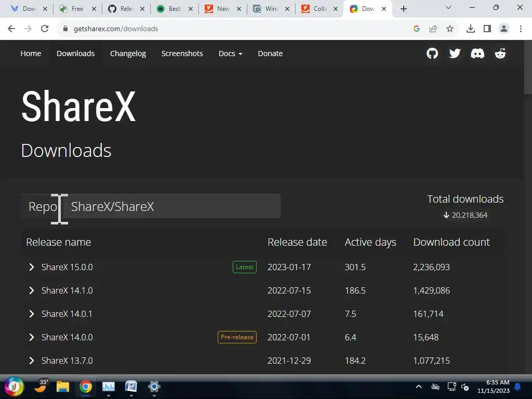Click muted volume tray icon

tap(465, 387)
